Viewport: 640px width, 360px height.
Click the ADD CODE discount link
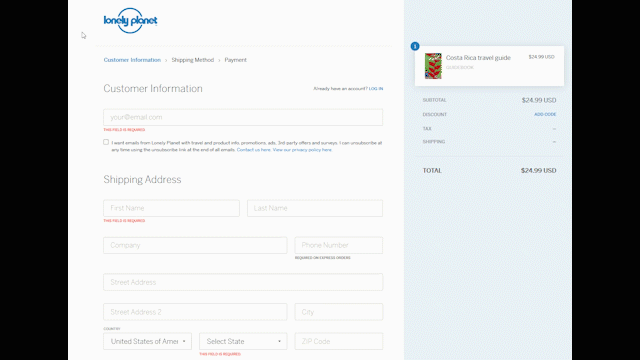[x=545, y=114]
